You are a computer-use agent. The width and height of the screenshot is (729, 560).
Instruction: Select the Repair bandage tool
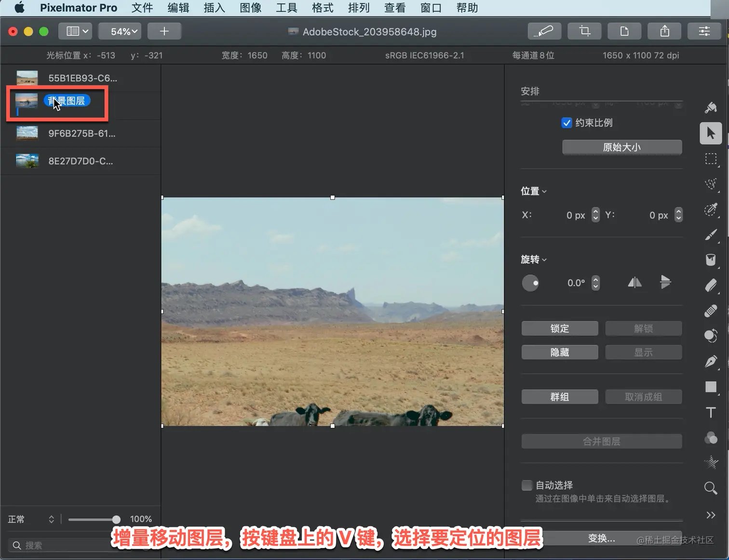click(711, 311)
